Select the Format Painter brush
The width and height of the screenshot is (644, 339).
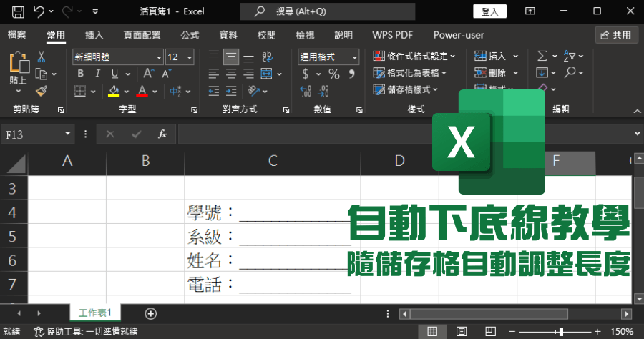coord(42,91)
